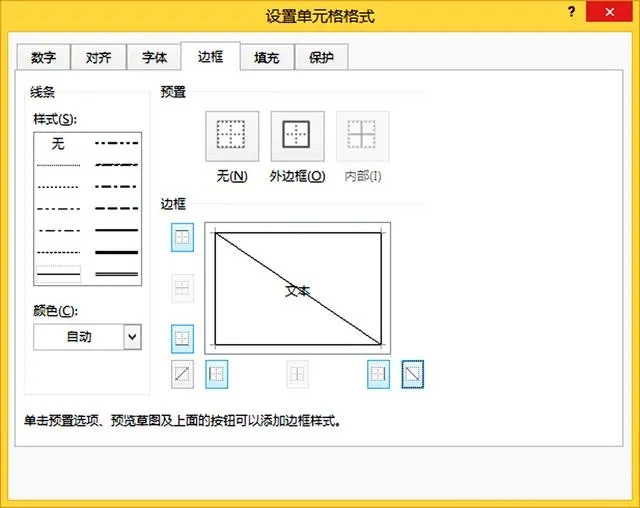Choose the double line style
This screenshot has height=508, width=640.
(117, 274)
